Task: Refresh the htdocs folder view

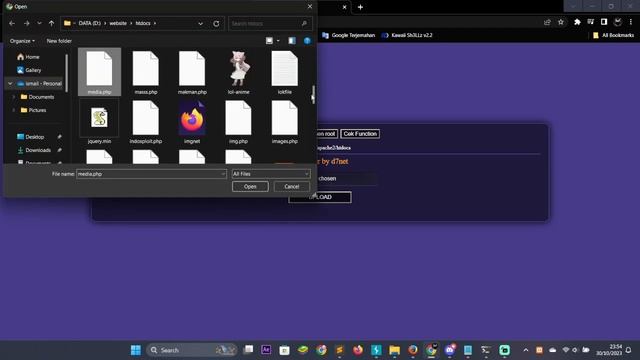Action: pyautogui.click(x=216, y=24)
